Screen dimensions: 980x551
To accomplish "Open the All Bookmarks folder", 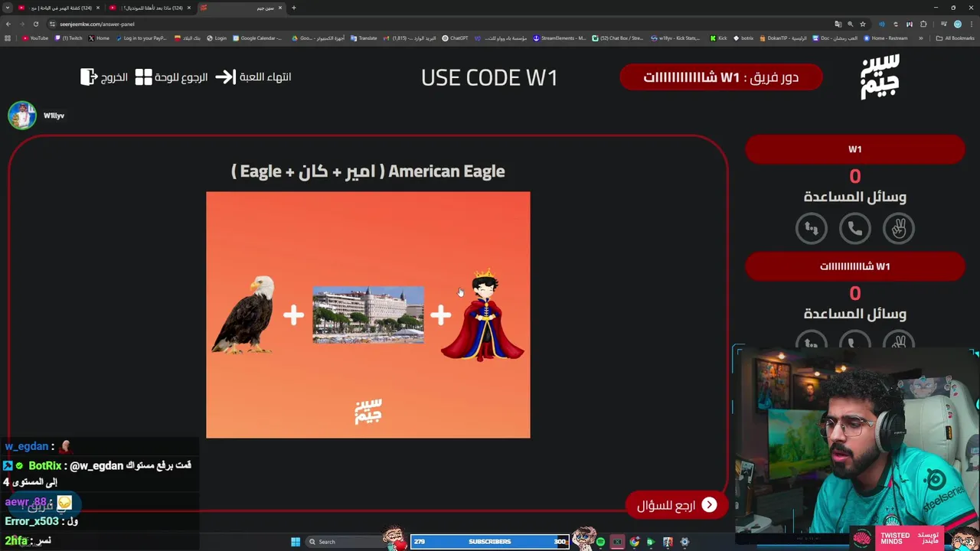I will pyautogui.click(x=956, y=37).
